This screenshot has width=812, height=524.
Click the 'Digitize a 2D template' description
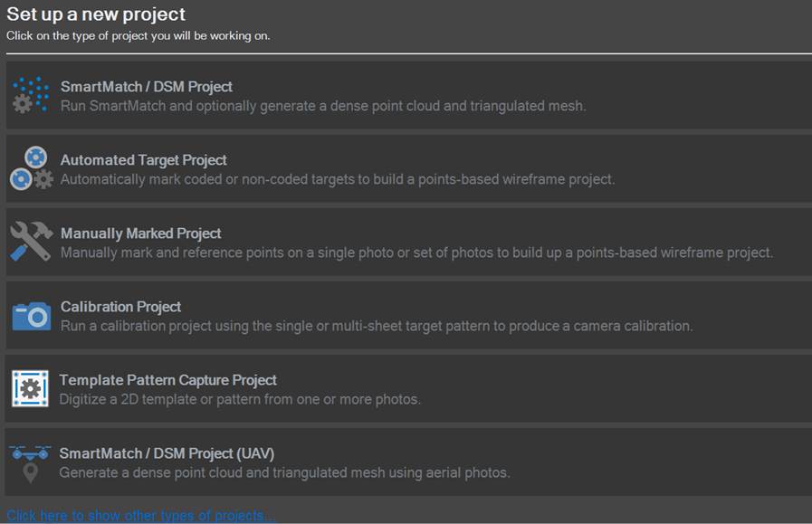pos(240,399)
